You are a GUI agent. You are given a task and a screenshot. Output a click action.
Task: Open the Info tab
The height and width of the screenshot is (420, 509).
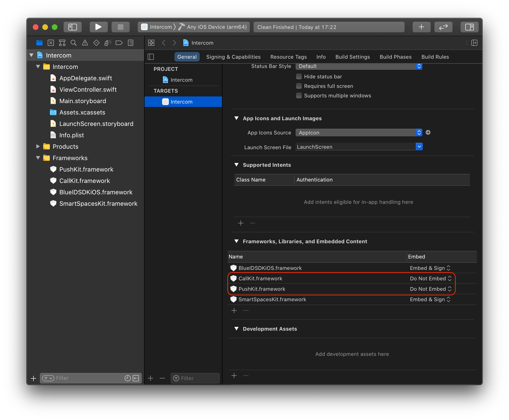[321, 57]
